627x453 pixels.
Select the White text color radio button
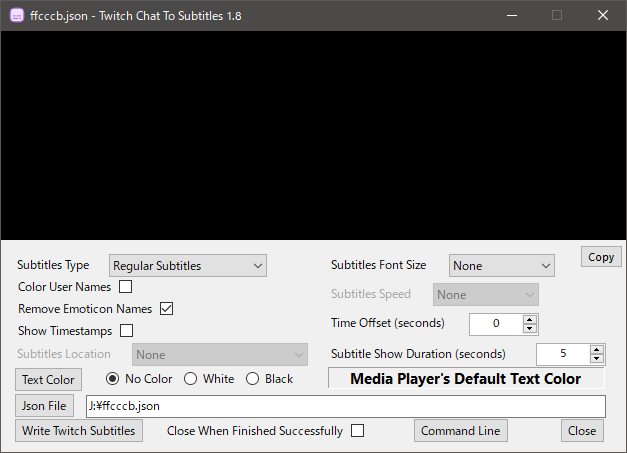[x=191, y=379]
